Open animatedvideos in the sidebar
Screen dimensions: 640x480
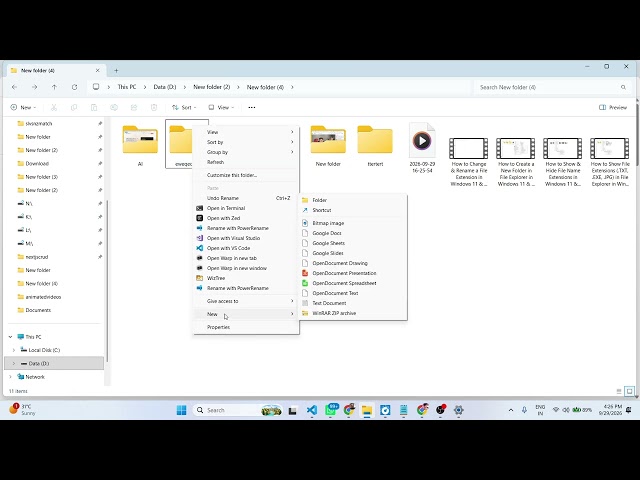(x=43, y=297)
